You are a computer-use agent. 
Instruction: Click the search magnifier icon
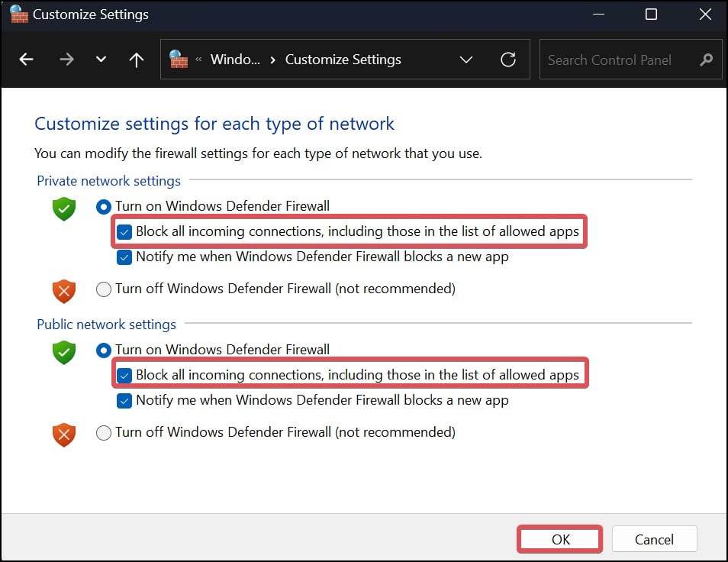[x=706, y=60]
